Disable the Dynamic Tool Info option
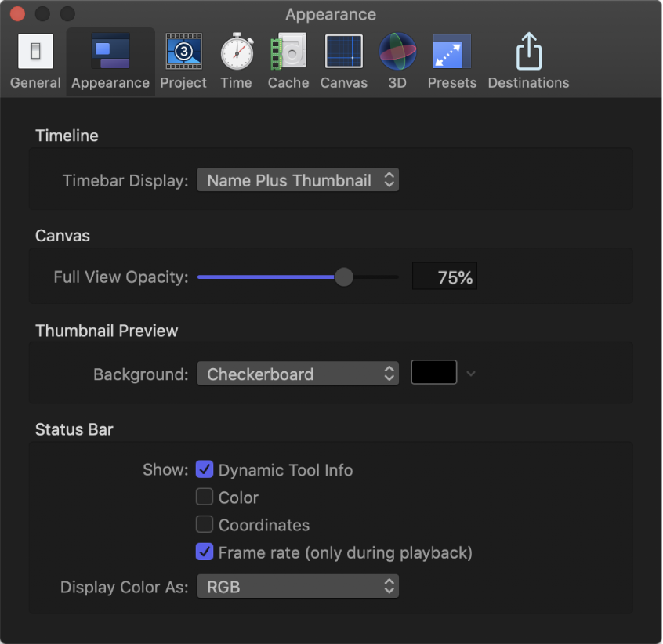The width and height of the screenshot is (663, 644). point(205,469)
